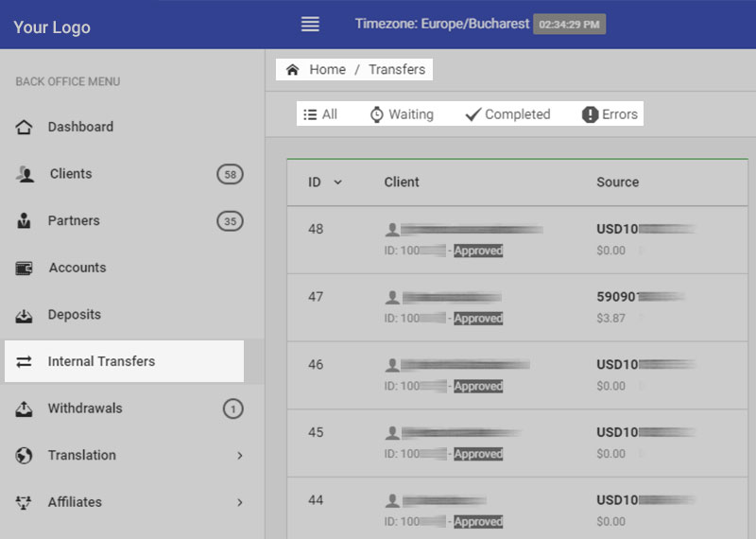
Task: Click the Translation globe icon
Action: (25, 456)
